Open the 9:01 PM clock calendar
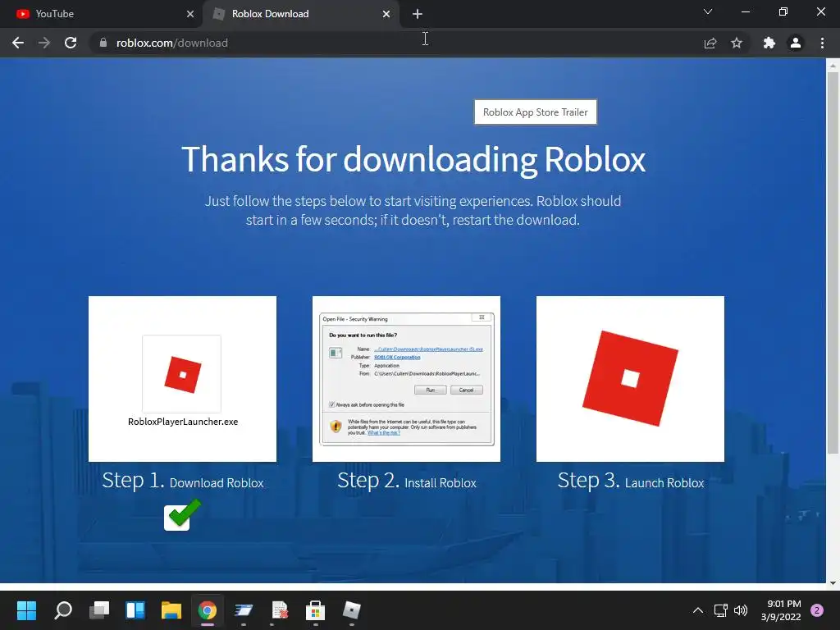Screen dimensions: 840x630 tap(781, 610)
